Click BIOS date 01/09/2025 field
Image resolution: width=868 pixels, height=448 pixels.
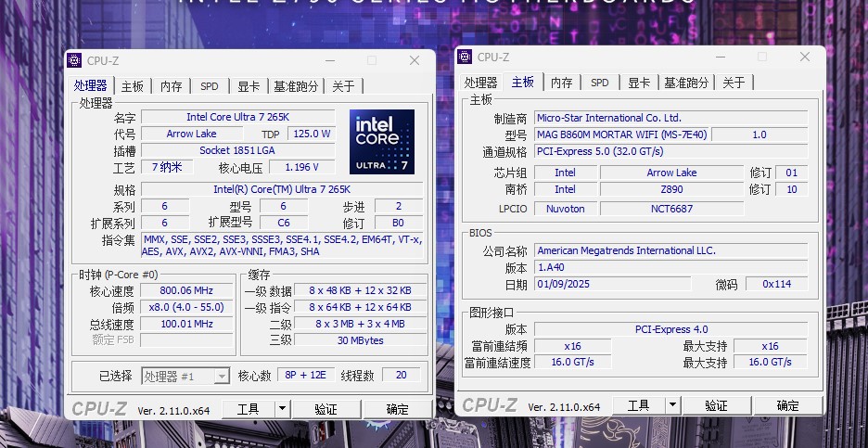[x=613, y=284]
